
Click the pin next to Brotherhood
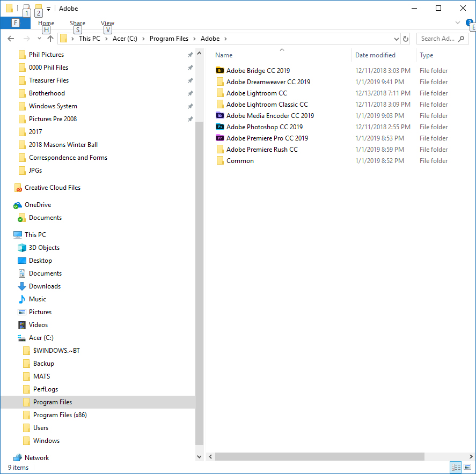click(191, 93)
